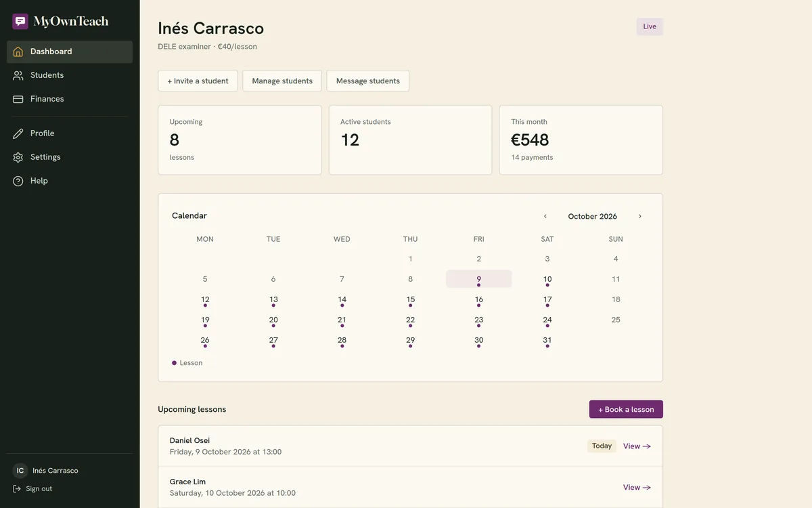Click 'Saturday, 10 October 2026 at 10:00'
Image resolution: width=812 pixels, height=508 pixels.
(x=233, y=493)
